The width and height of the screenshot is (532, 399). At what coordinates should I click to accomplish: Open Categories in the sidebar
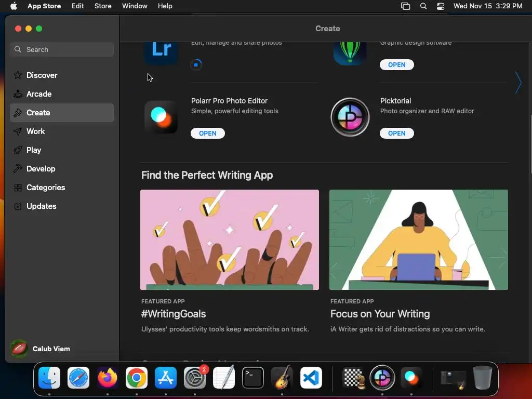click(62, 187)
